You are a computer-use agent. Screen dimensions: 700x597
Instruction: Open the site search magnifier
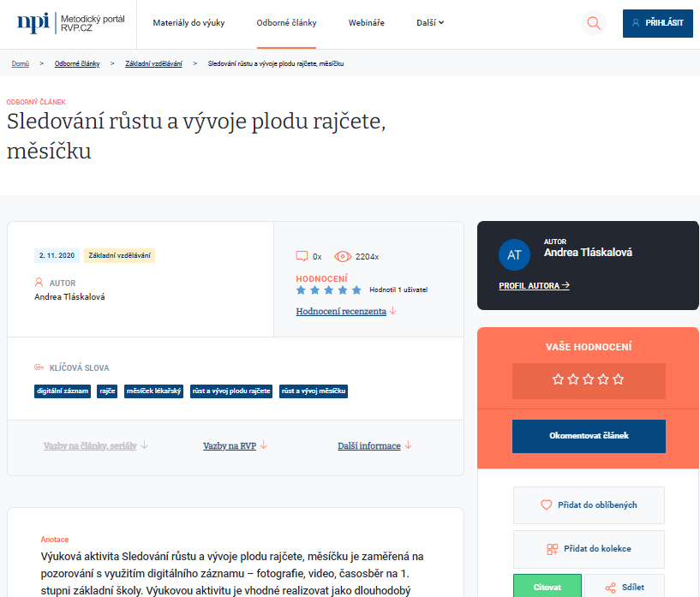pos(594,23)
